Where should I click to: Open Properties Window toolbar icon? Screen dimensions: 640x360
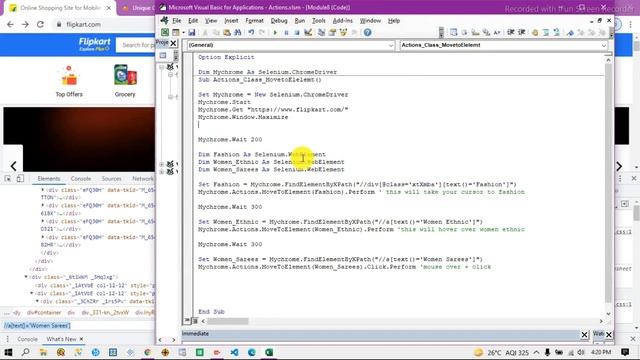[x=332, y=33]
